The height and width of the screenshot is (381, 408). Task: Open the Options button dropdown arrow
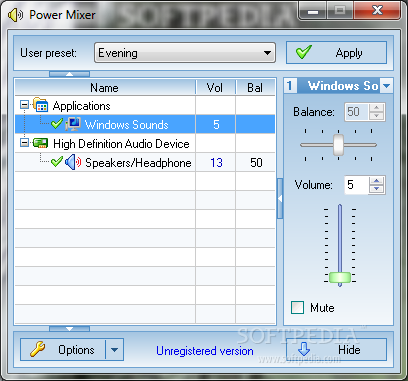click(114, 350)
